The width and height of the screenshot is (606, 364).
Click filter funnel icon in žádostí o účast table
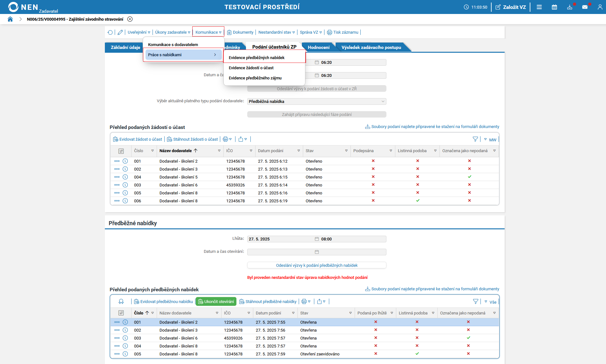(475, 139)
